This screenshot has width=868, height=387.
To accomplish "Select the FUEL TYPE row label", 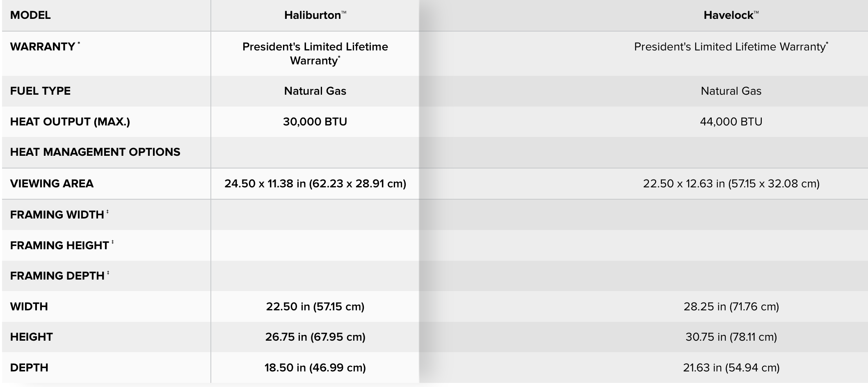I will click(x=40, y=91).
